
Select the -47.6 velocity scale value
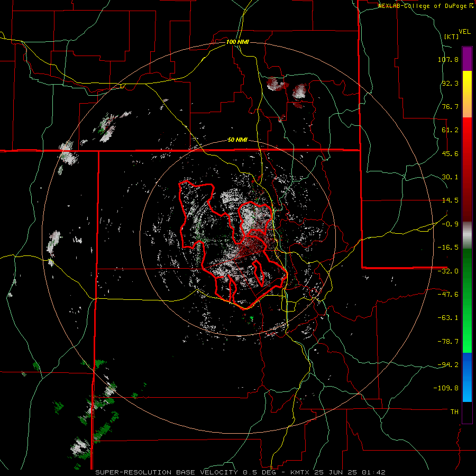tap(448, 295)
